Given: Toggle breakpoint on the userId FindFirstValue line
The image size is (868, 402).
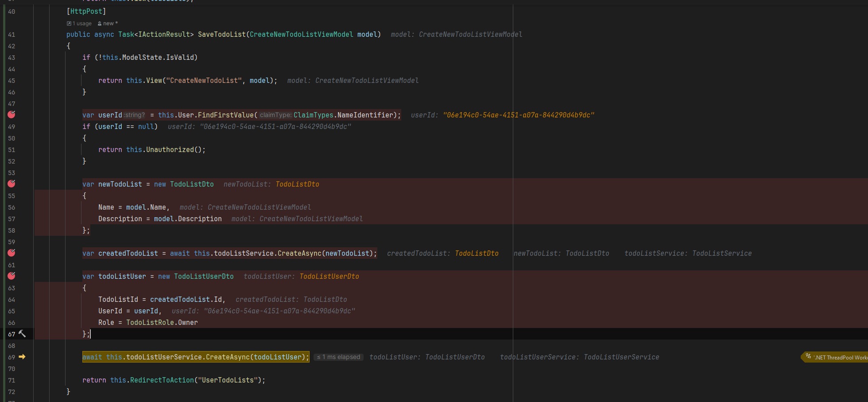Looking at the screenshot, I should point(12,114).
